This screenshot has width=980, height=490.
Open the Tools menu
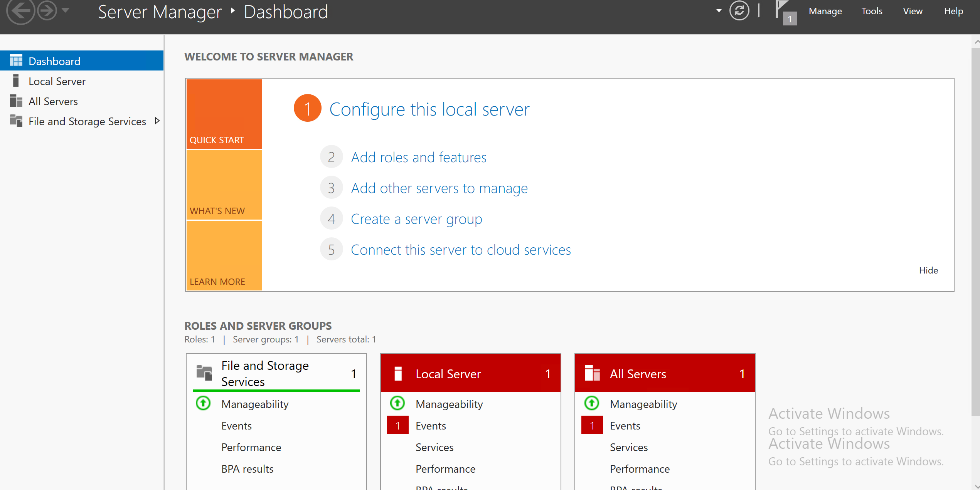click(872, 11)
